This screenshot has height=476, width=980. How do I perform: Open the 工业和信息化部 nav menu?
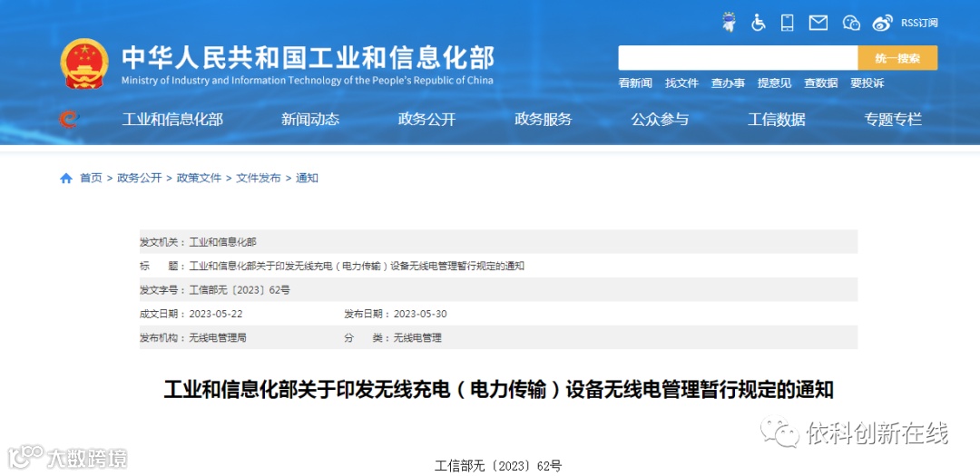pos(171,120)
